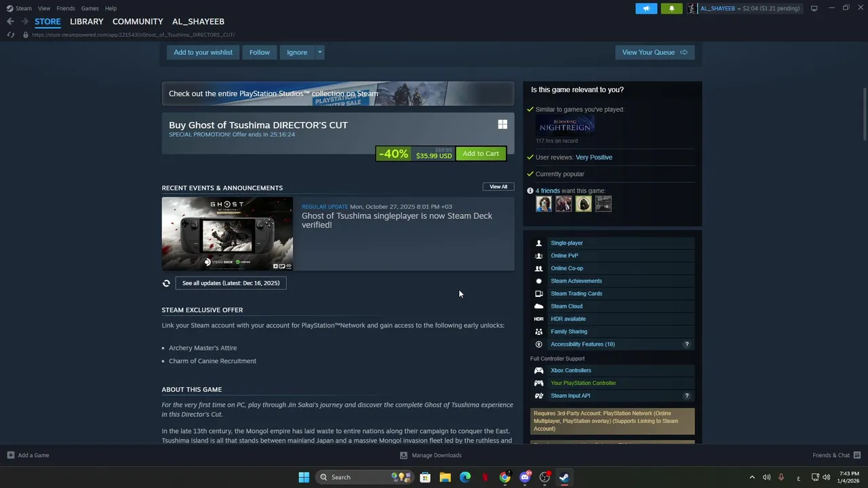868x488 pixels.
Task: Open Manage Downloads
Action: (431, 455)
